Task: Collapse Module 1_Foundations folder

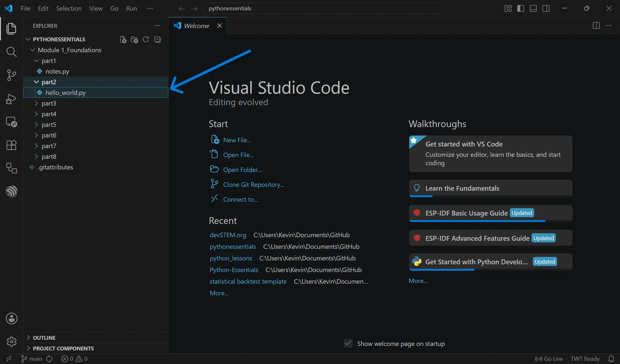Action: pyautogui.click(x=96, y=50)
